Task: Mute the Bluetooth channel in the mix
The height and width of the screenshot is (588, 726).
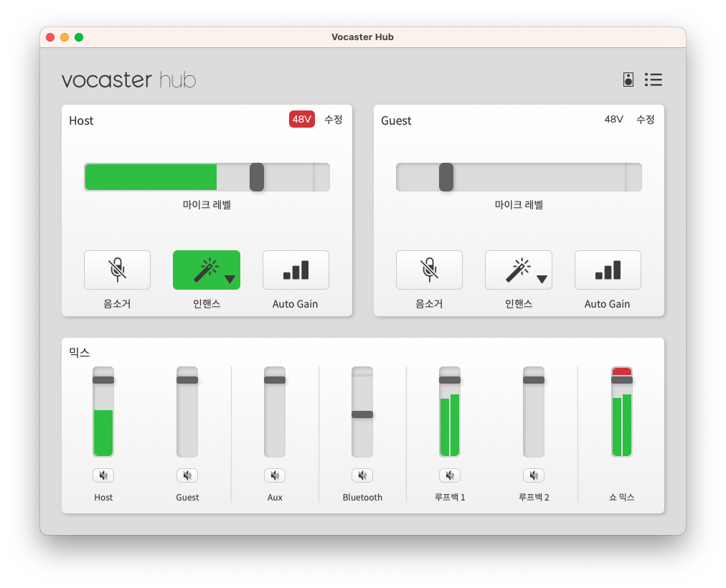Action: coord(362,475)
